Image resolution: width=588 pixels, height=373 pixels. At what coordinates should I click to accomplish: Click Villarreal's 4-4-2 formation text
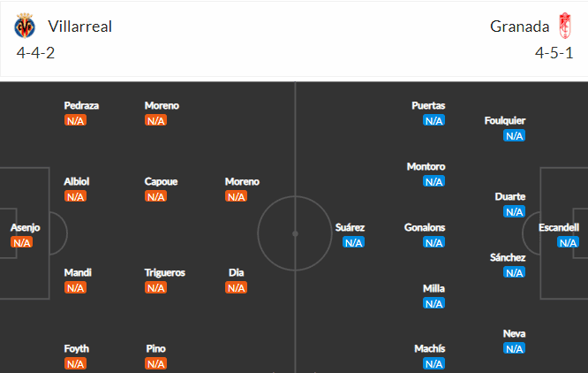[x=35, y=53]
